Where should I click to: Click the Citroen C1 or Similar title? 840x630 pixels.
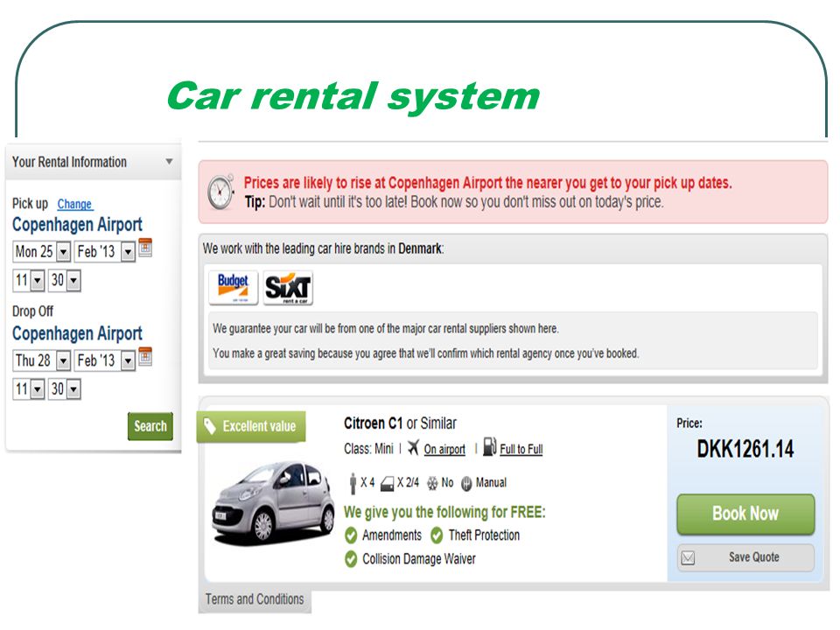pos(400,423)
